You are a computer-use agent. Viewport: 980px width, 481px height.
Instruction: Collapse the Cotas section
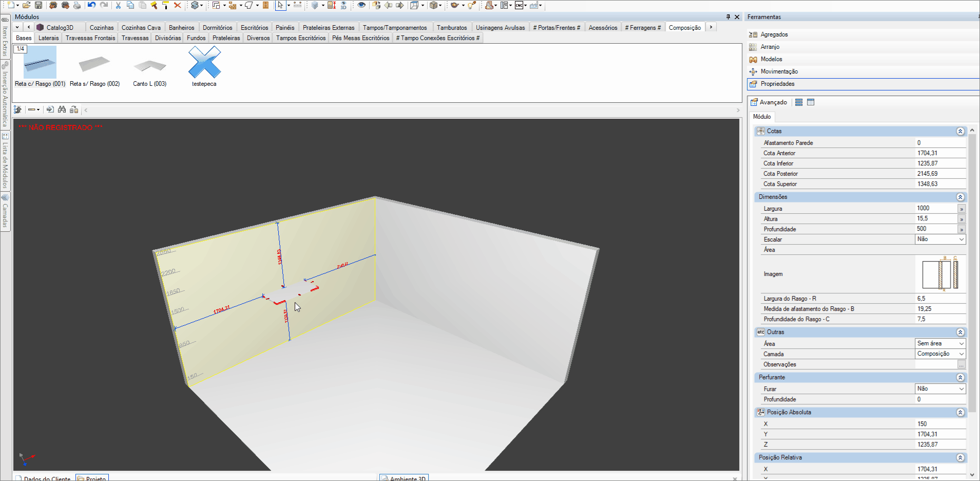click(x=960, y=132)
